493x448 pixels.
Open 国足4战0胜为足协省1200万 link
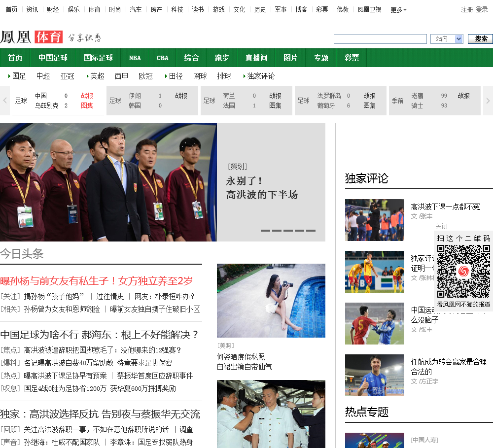[x=66, y=388]
